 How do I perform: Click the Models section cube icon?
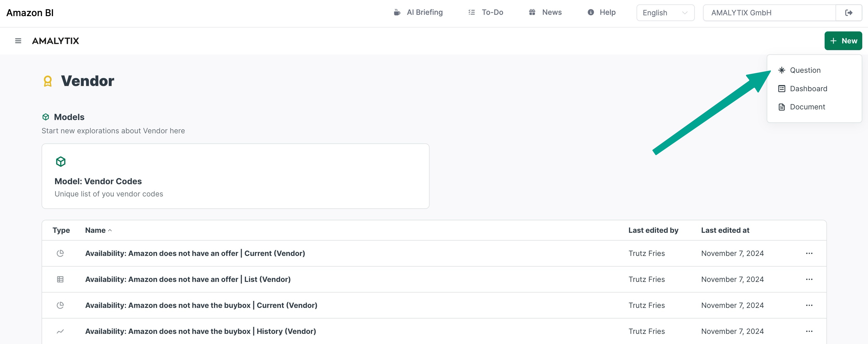(46, 117)
